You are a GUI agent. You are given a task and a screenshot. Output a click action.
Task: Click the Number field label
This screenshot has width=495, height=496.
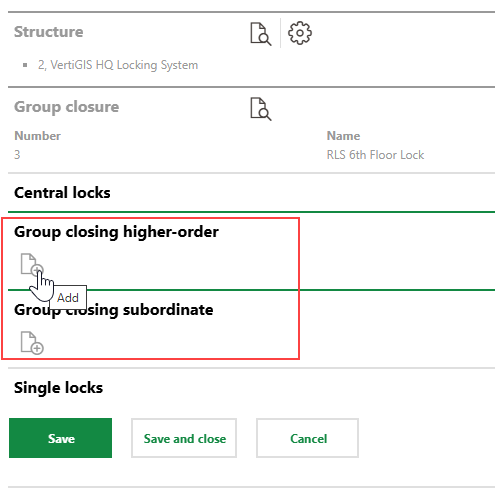pos(37,136)
